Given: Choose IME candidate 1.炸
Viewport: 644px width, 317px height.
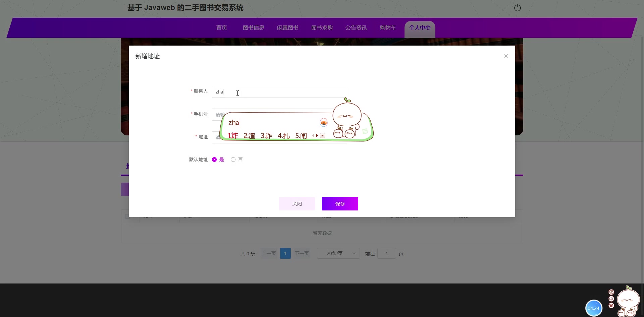Looking at the screenshot, I should tap(233, 136).
